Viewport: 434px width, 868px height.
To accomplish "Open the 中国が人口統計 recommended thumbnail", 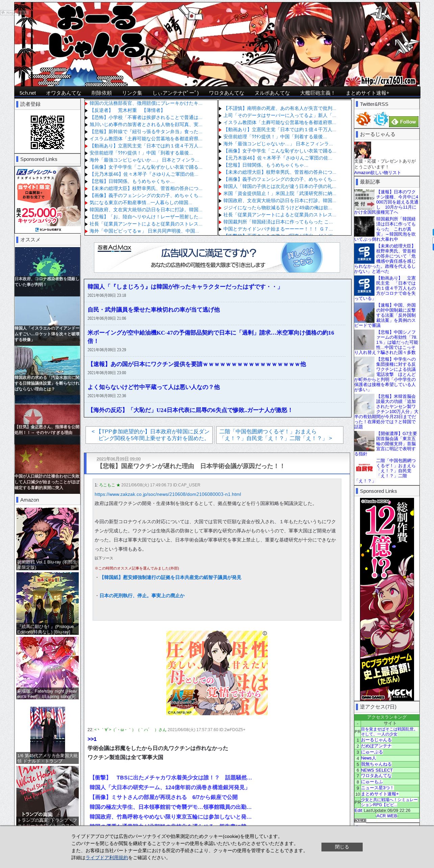I will (x=47, y=469).
